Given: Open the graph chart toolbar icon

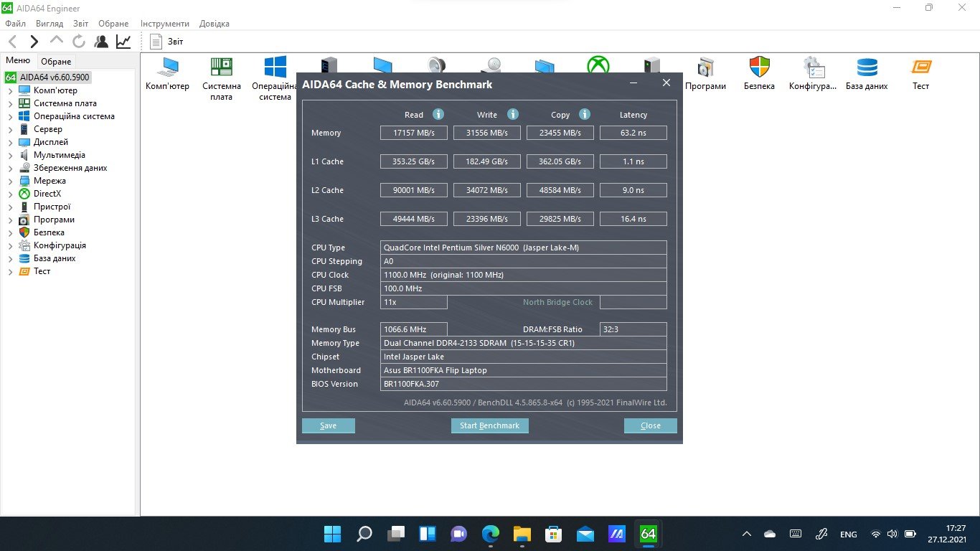Looking at the screenshot, I should tap(123, 42).
